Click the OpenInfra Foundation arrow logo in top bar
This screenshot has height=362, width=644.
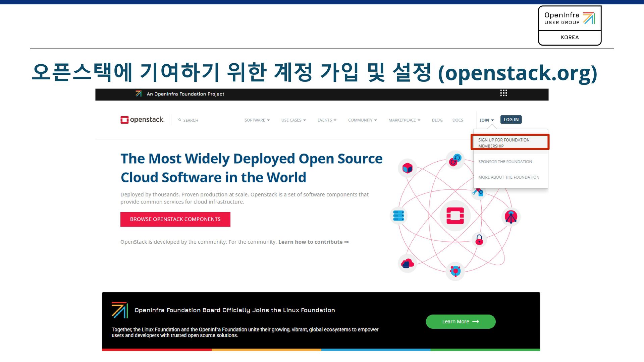click(139, 94)
